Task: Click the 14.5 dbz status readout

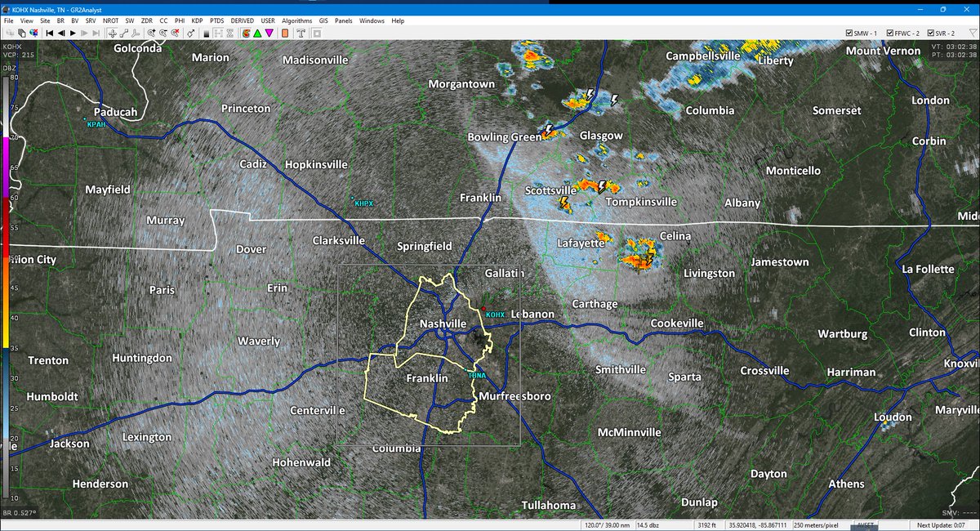Action: (x=648, y=524)
